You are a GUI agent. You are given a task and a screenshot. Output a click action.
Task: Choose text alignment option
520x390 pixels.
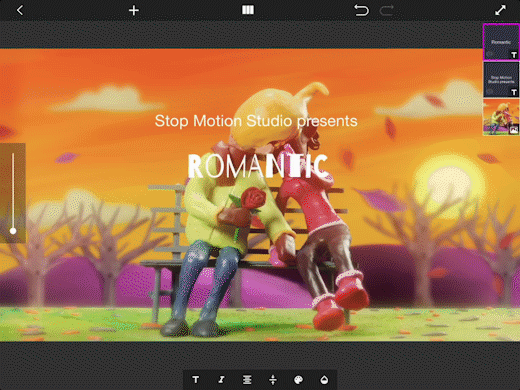247,379
